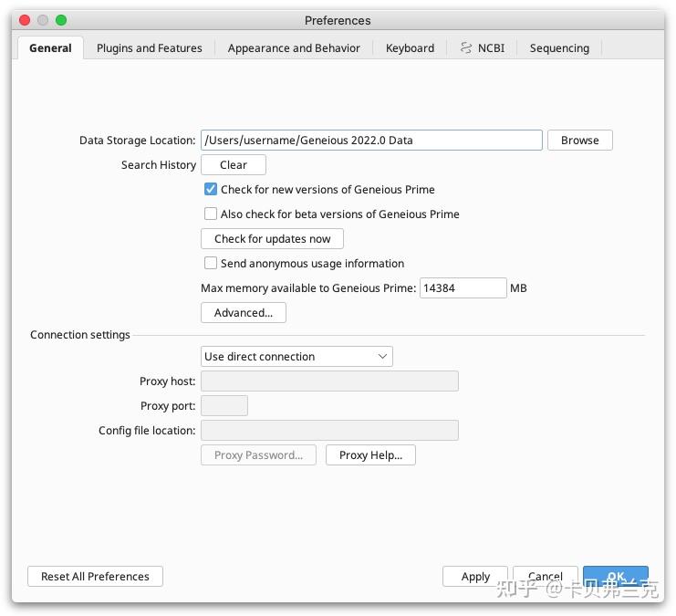The width and height of the screenshot is (676, 616).
Task: Go to the Sequencing tab
Action: coord(559,48)
